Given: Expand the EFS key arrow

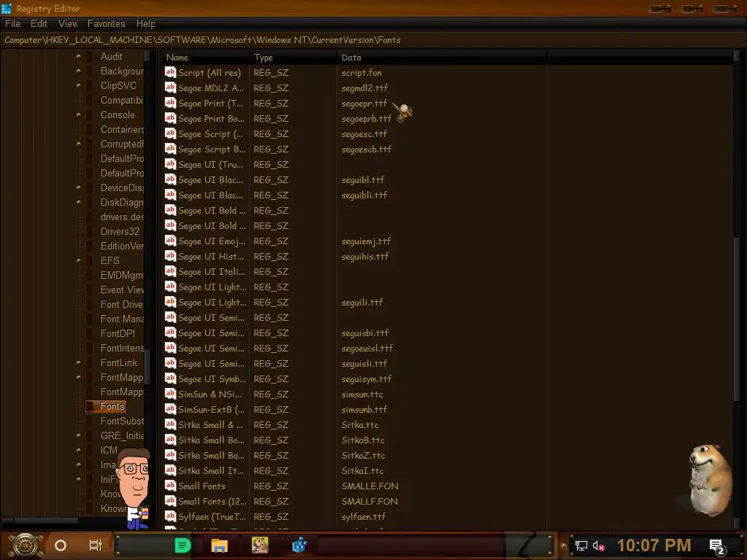Looking at the screenshot, I should 79,260.
